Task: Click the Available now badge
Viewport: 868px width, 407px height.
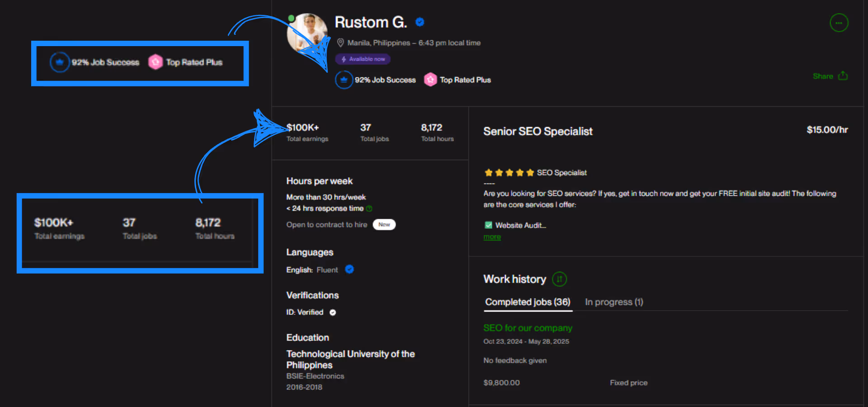Action: (x=363, y=59)
